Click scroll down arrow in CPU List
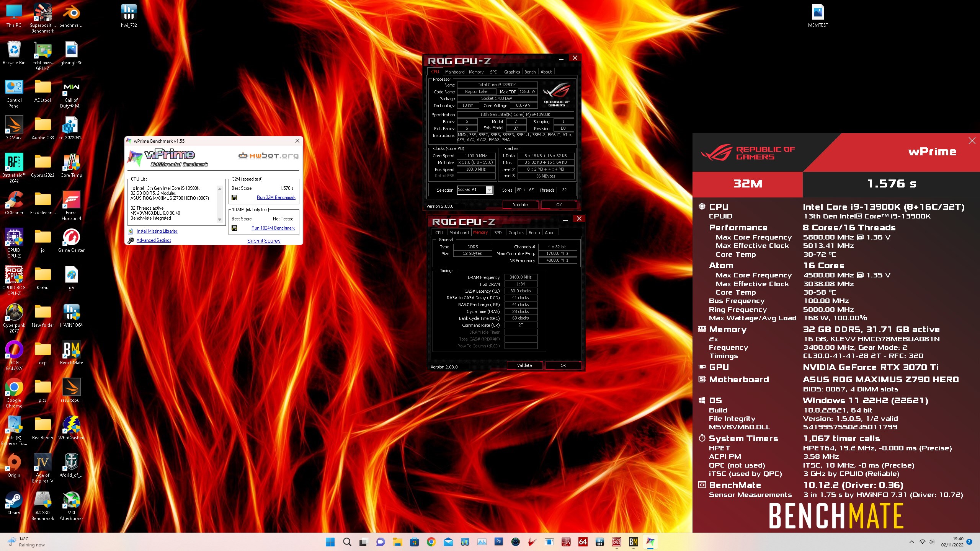The width and height of the screenshot is (980, 551). (220, 220)
